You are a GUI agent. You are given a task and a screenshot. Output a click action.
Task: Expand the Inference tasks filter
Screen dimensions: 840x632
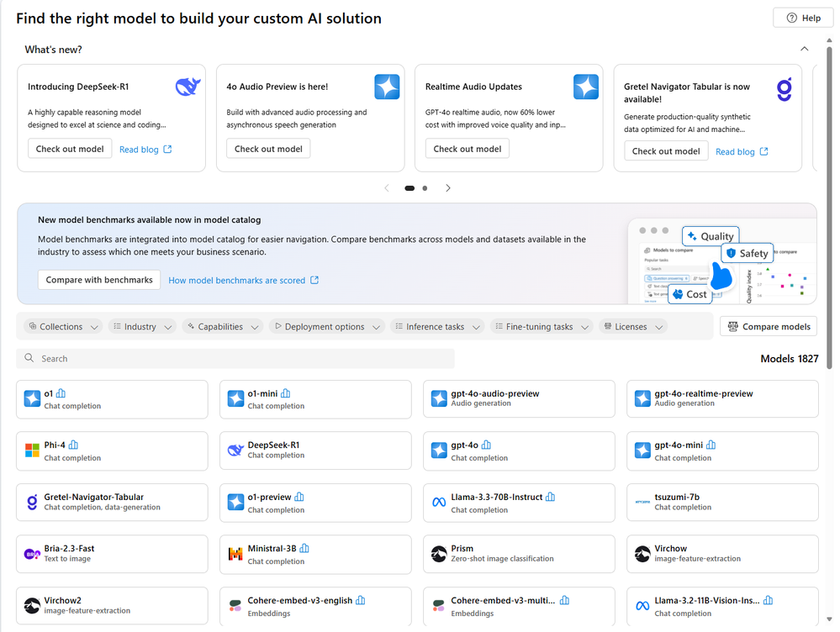(x=437, y=327)
